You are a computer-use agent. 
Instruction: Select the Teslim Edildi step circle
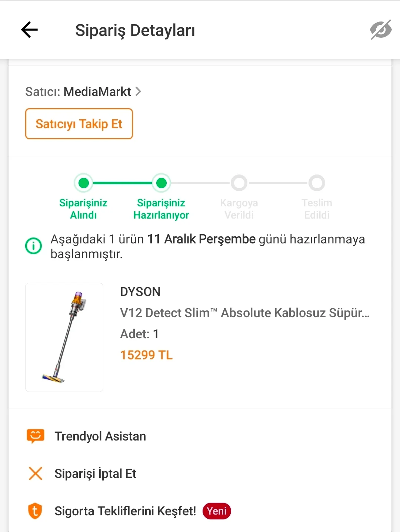tap(317, 183)
